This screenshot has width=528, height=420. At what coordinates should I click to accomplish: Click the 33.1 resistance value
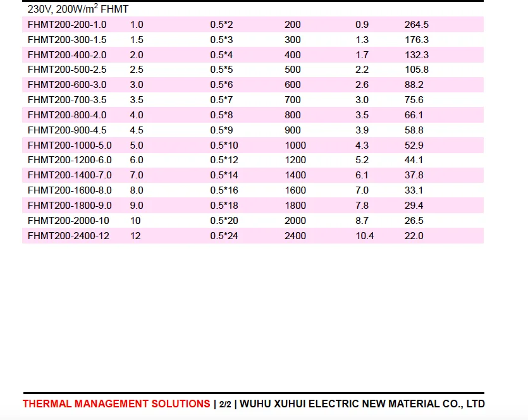414,190
